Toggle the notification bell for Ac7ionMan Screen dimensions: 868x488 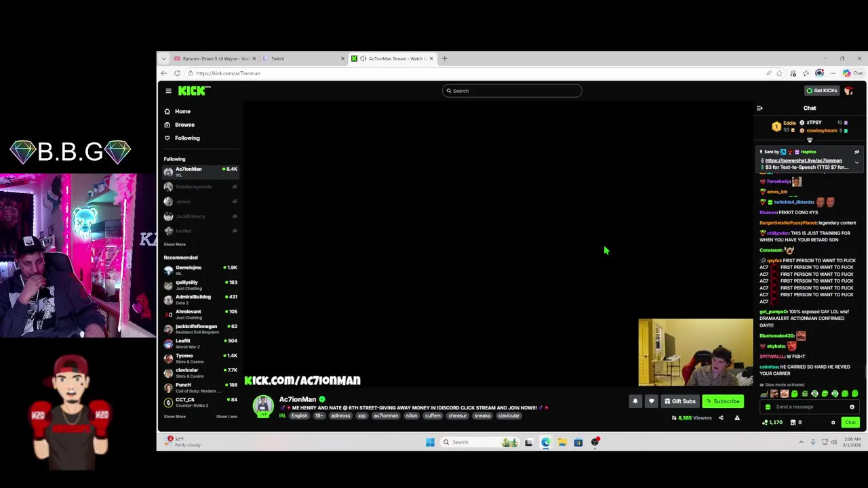pyautogui.click(x=635, y=401)
